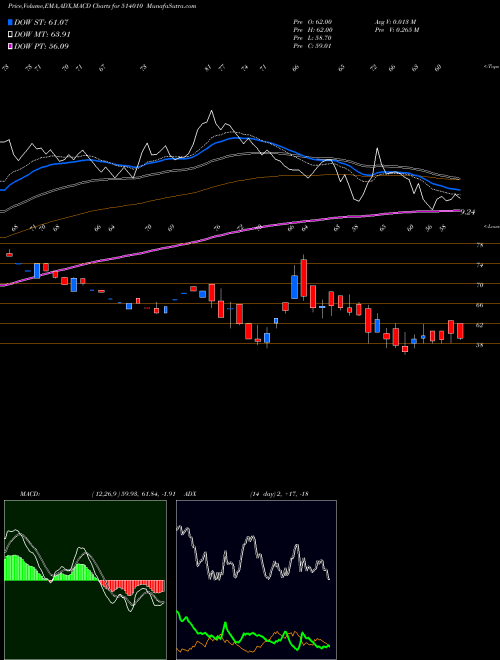
Task: Click the 'ADX' panel label
Action: 190,494
